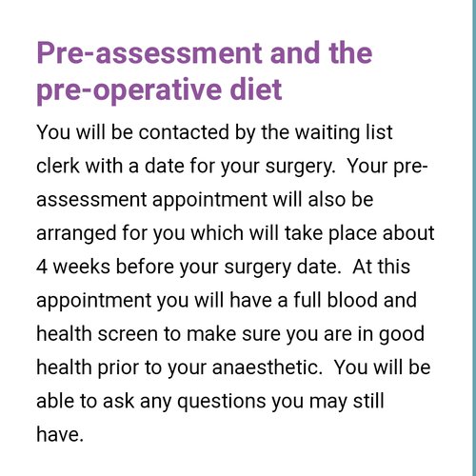Screen dimensions: 476x476
Task: Click the 'pre-operative diet' heading line
Action: 159,89
